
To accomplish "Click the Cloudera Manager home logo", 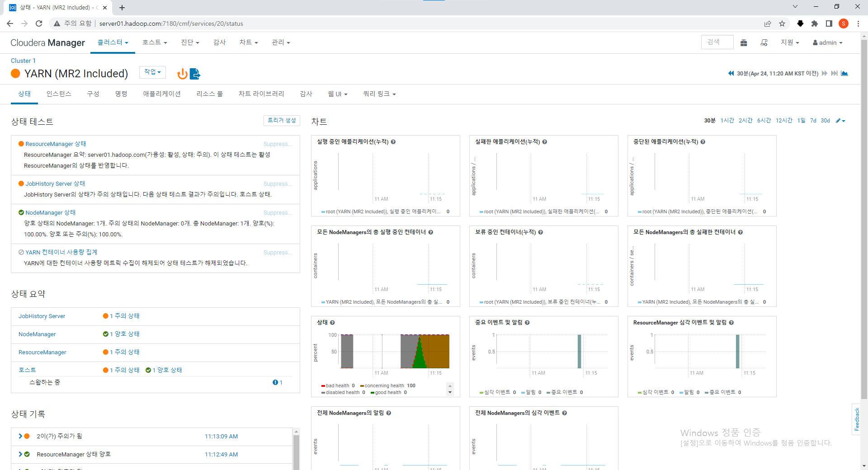I will point(47,42).
